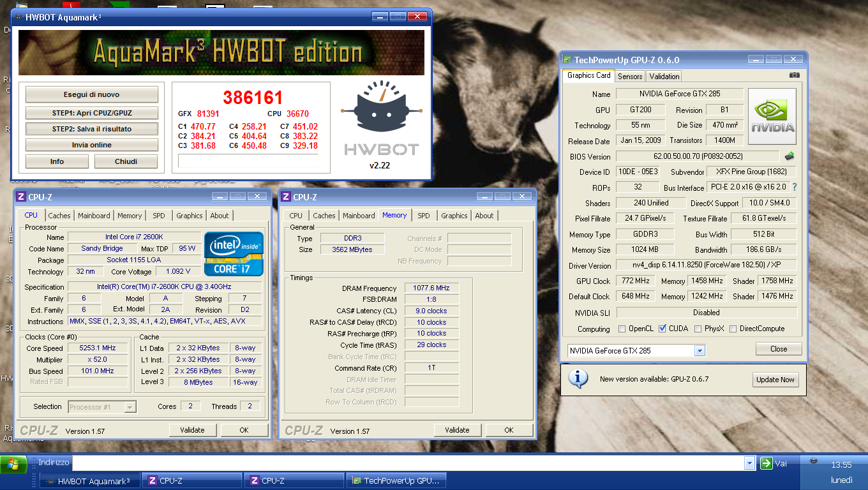Open CPU tab in right CPU-Z window

pos(296,216)
